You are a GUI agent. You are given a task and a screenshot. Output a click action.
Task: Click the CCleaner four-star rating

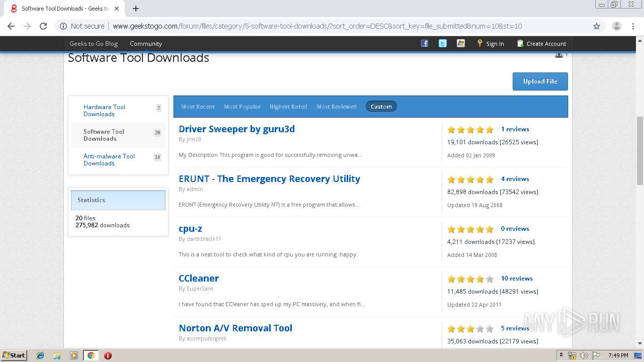point(470,279)
